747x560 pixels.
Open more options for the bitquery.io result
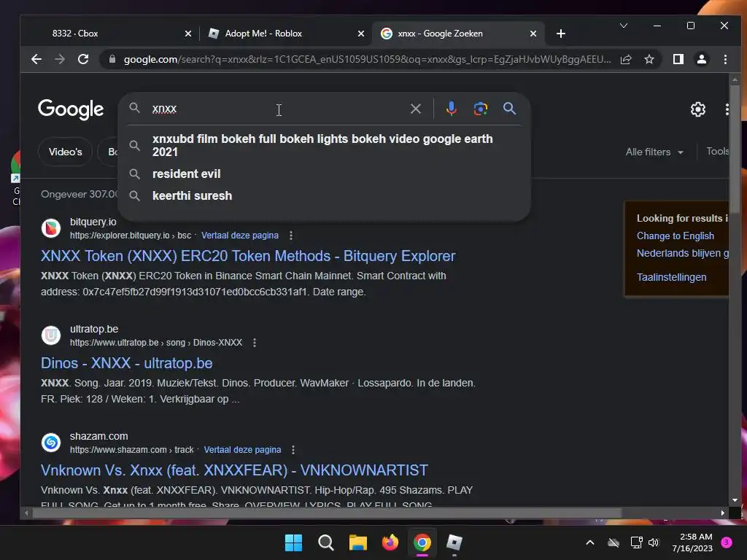[x=290, y=236]
